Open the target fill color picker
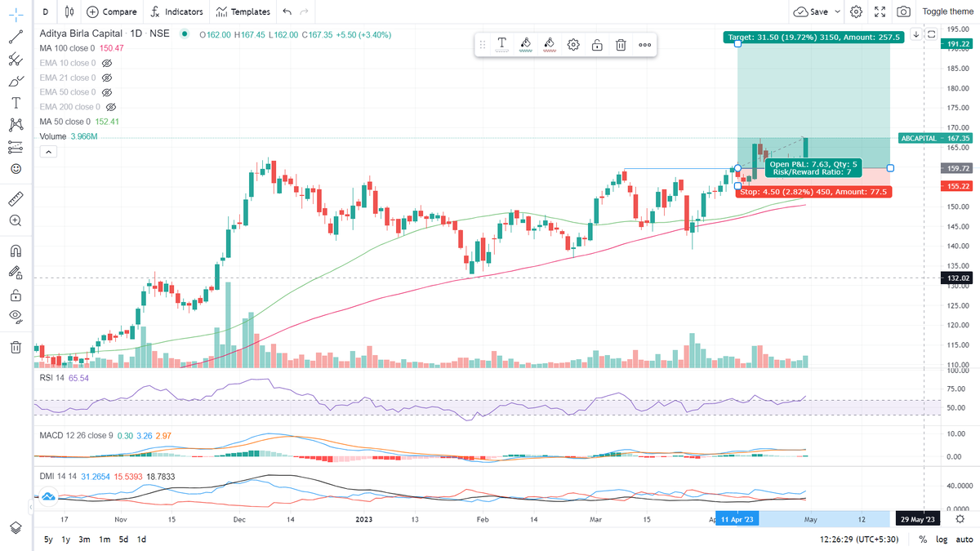 tap(526, 45)
